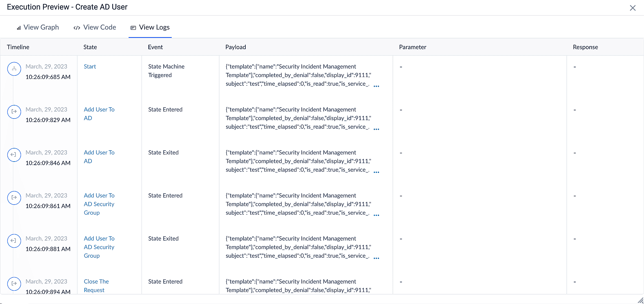The image size is (644, 304).
Task: Click the resize handle at bottom-right corner
Action: [640, 300]
